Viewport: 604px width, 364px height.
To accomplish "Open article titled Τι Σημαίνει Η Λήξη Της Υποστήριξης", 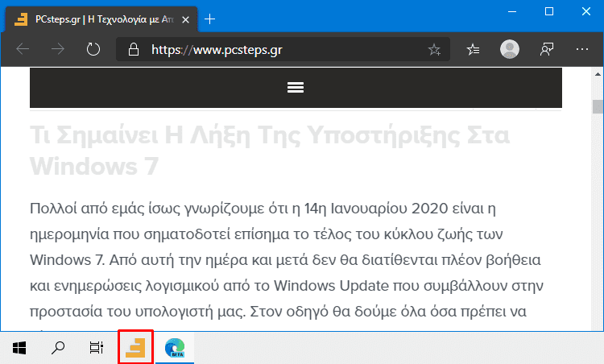I will coord(270,151).
